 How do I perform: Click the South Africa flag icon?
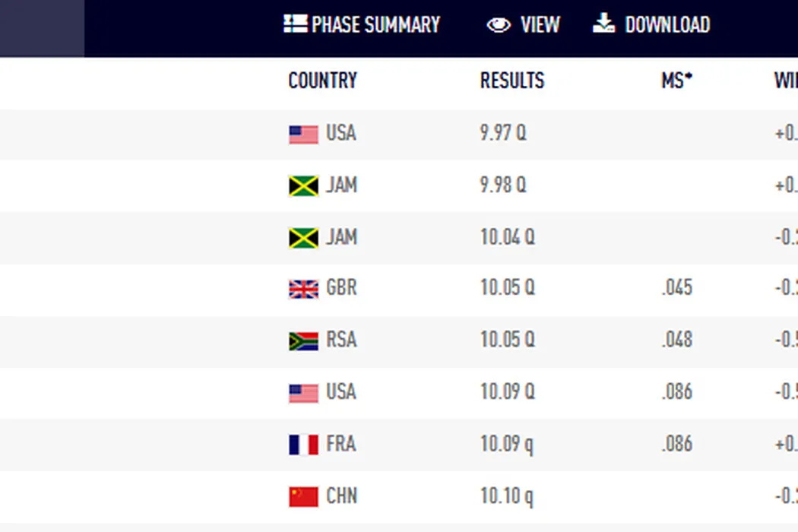coord(303,341)
